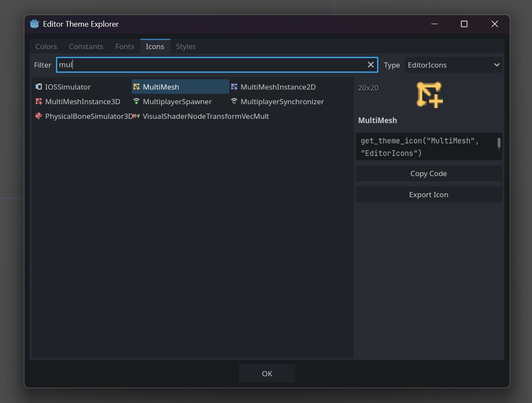Clear the filter text with the X icon
The width and height of the screenshot is (532, 403).
(x=371, y=65)
